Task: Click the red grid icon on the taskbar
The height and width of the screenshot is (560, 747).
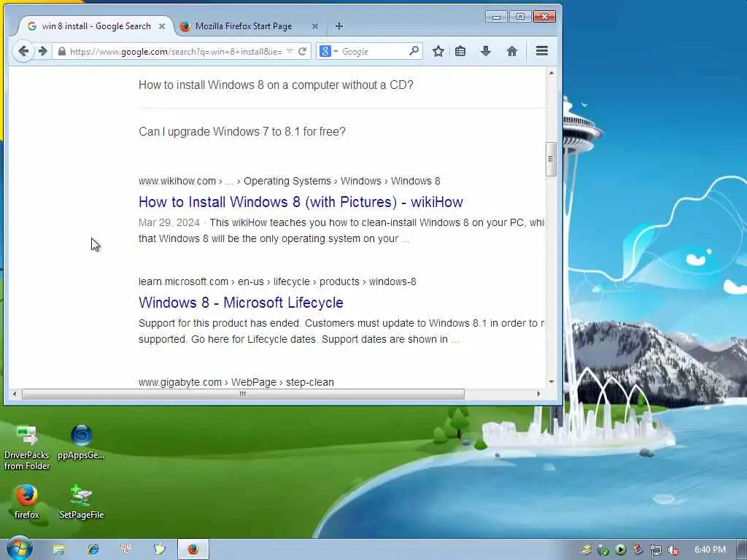Action: point(126,549)
